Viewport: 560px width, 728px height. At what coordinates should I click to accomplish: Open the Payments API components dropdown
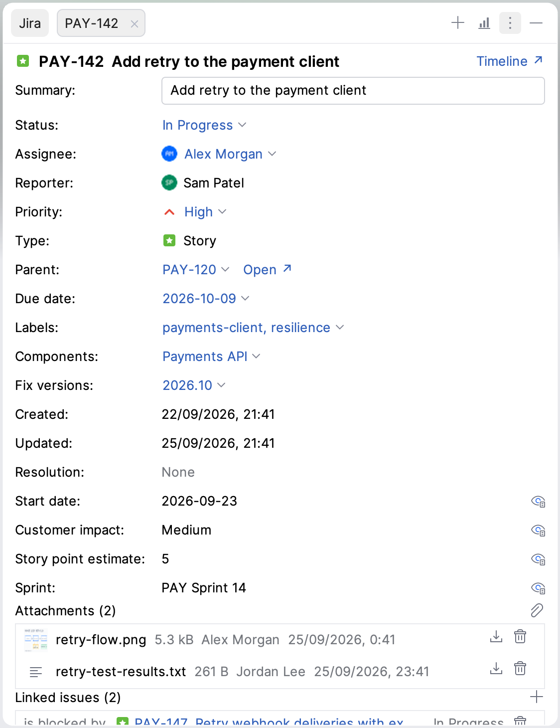tap(211, 357)
